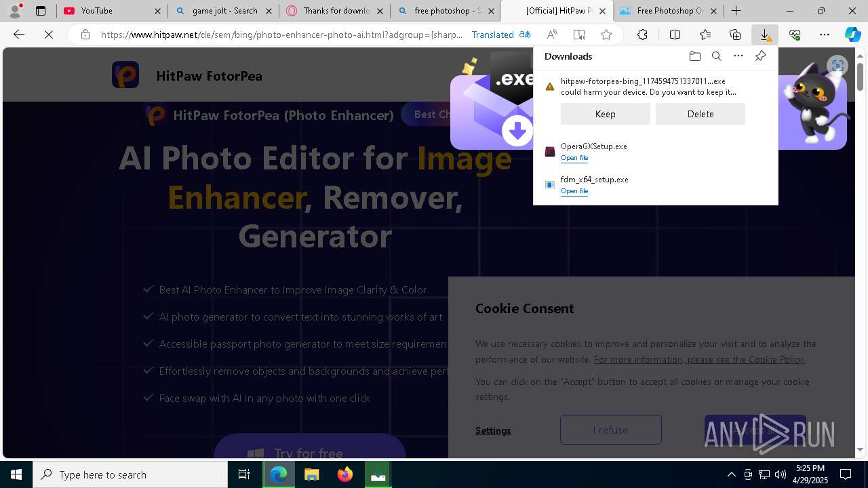
Task: Open the Windows Start menu
Action: point(16,474)
